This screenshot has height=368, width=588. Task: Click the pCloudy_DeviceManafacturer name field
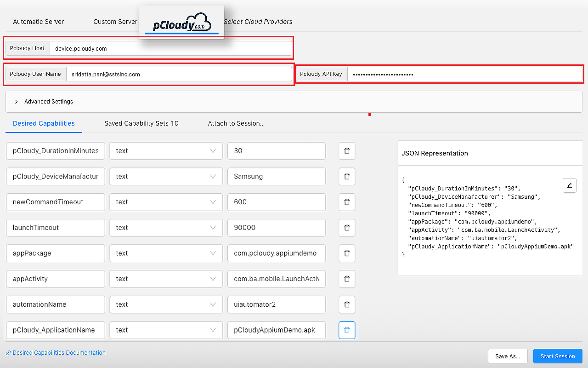56,177
